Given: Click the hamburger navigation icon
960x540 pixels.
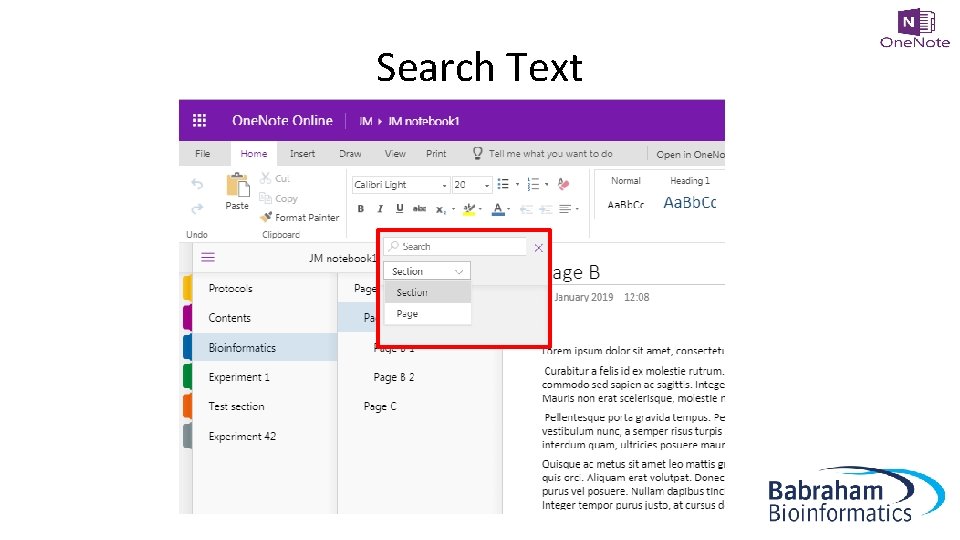Looking at the screenshot, I should click(x=208, y=257).
